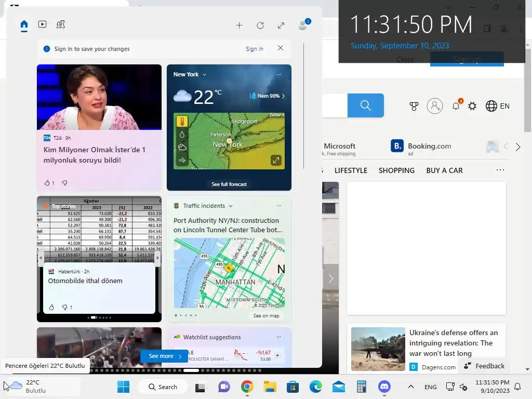Viewport: 532px width, 399px height.
Task: Open the Manhattan traffic map
Action: point(229,273)
